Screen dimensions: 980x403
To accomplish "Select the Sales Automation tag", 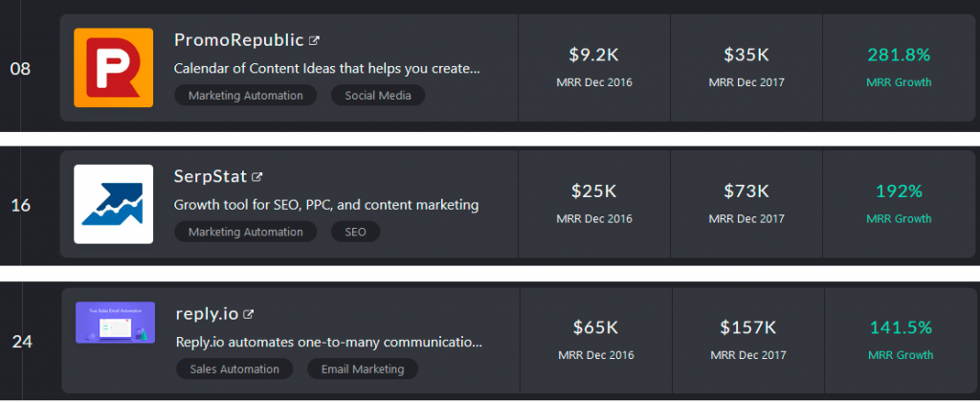I will 234,369.
